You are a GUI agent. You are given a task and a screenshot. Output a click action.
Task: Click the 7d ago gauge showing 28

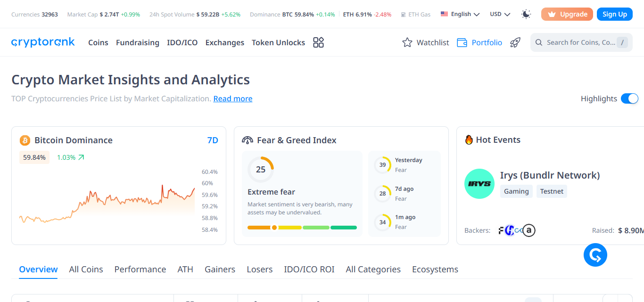pyautogui.click(x=382, y=194)
